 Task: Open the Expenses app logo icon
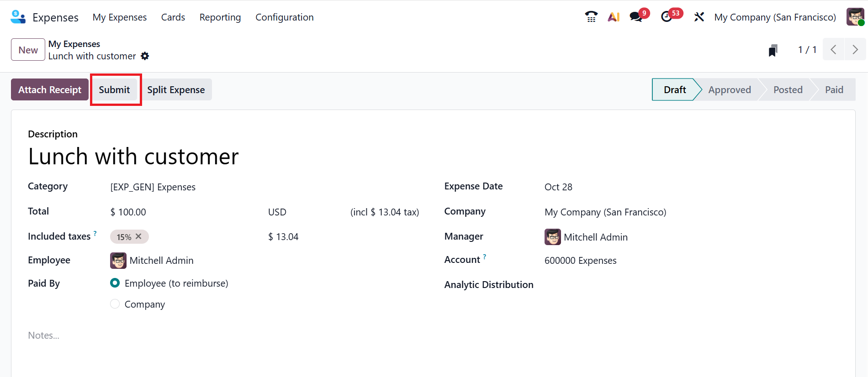coord(18,17)
